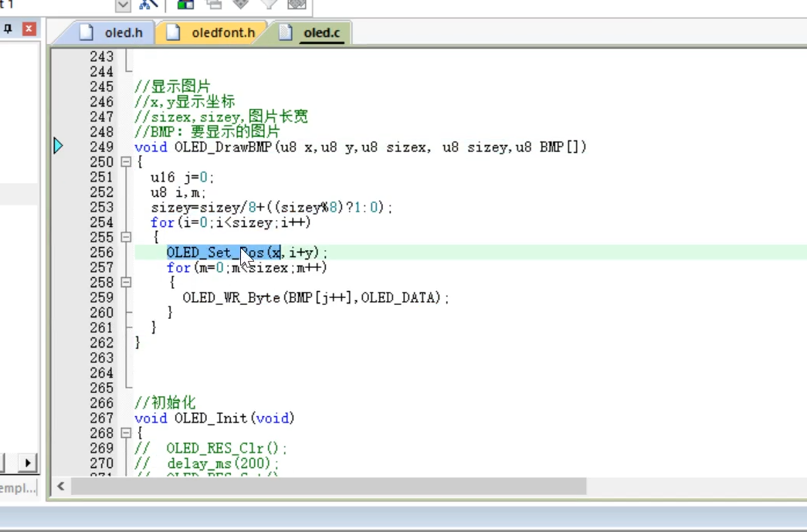Screen dimensions: 807x532
Task: Click comment '//sizex,sizey,图片长宽'
Action: (x=221, y=117)
